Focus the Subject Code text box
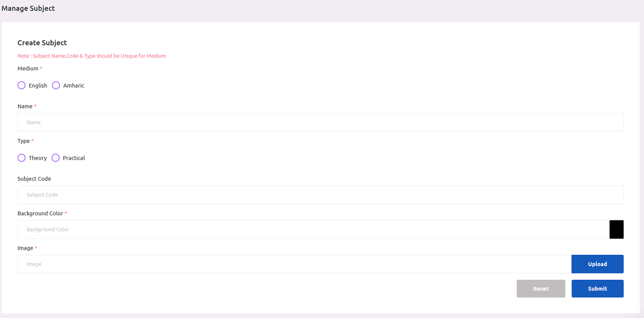Viewport: 644px width, 318px height. [x=320, y=195]
